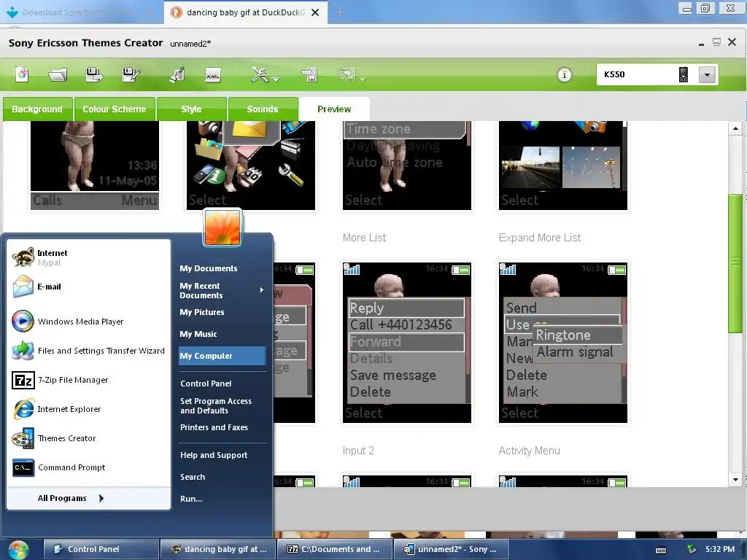Switch to Control Panel taskbar button

tap(101, 549)
